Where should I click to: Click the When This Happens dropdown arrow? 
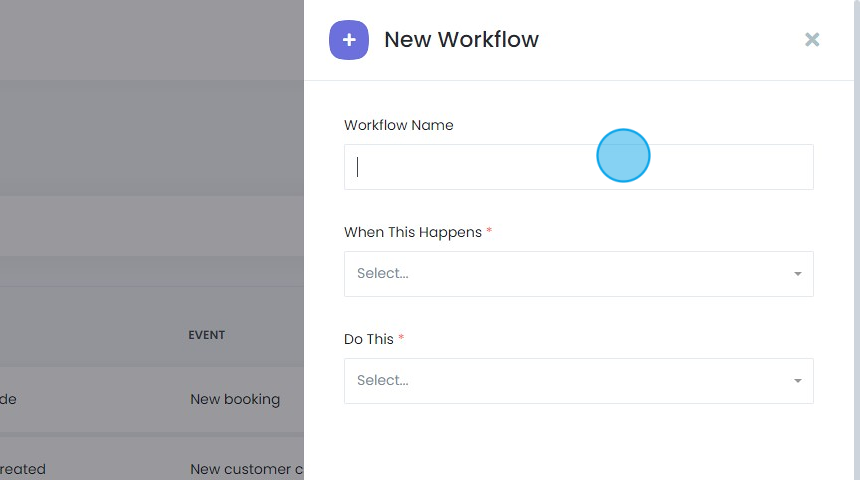(x=797, y=274)
